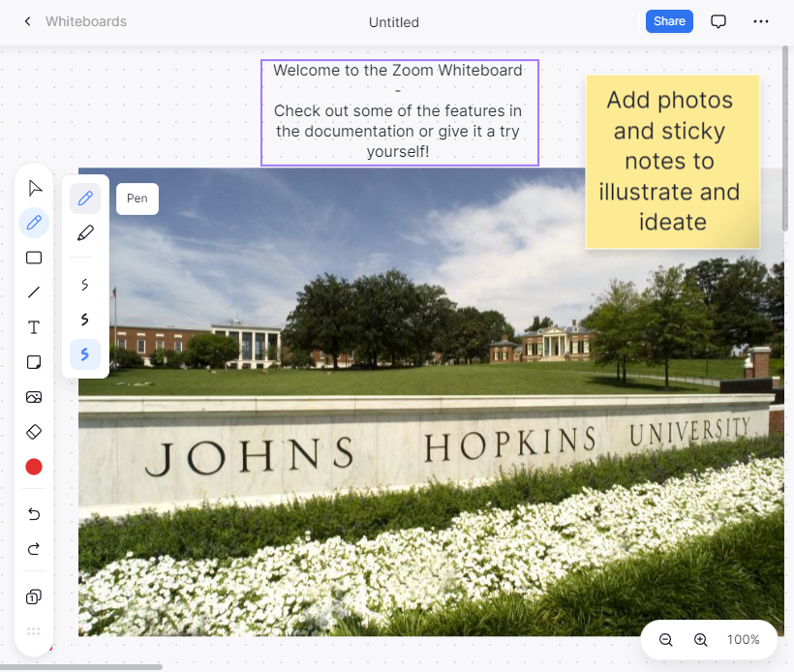The width and height of the screenshot is (794, 672).
Task: Set medium stroke thickness
Action: tap(85, 320)
